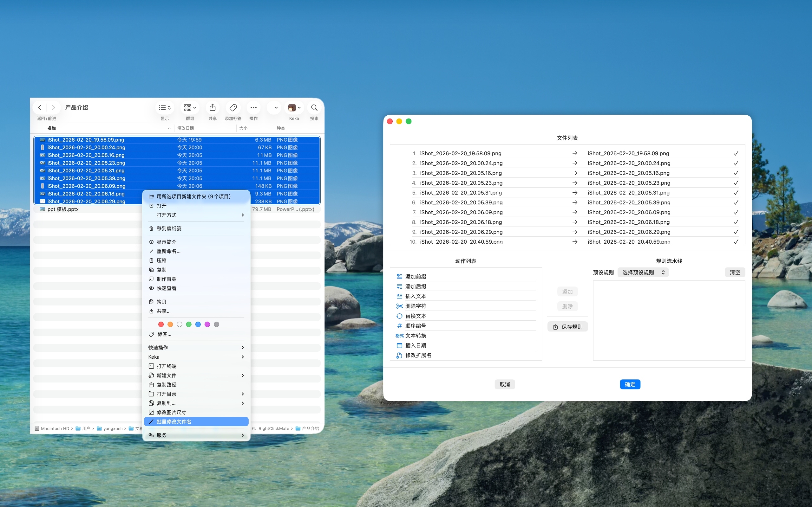Toggle the checkmark for iShot_2026-02-20_20.05.31.png
812x507 pixels.
point(736,192)
